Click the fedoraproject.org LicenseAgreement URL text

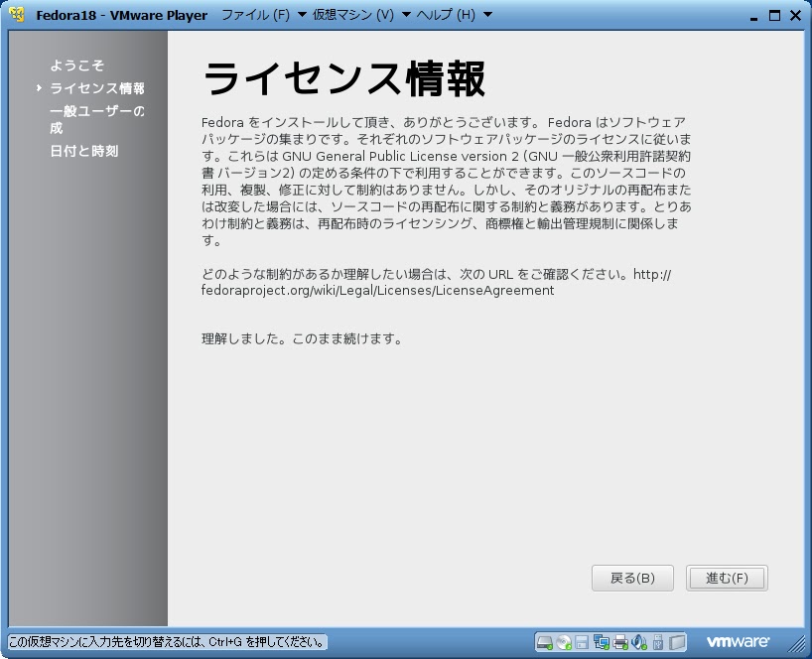point(436,282)
